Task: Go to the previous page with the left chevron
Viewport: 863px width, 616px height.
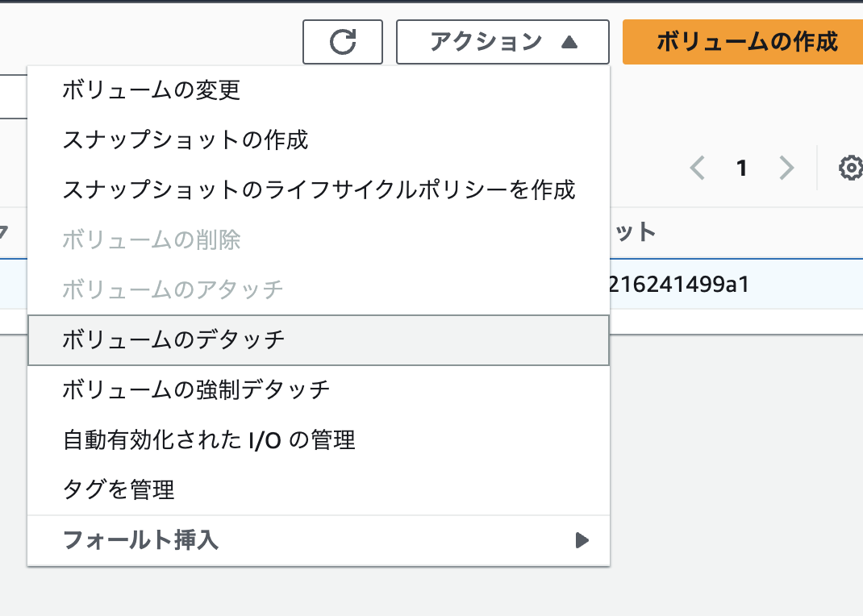Action: click(698, 168)
